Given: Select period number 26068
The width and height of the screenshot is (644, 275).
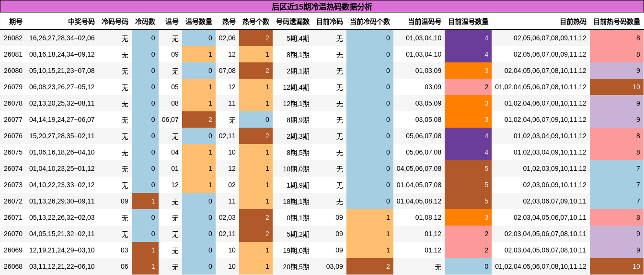Looking at the screenshot, I should (13, 266).
